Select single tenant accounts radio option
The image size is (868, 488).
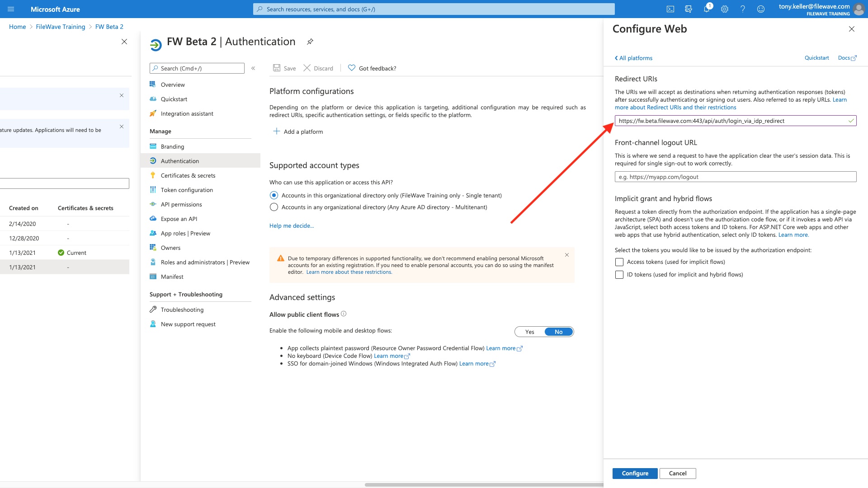(x=274, y=195)
